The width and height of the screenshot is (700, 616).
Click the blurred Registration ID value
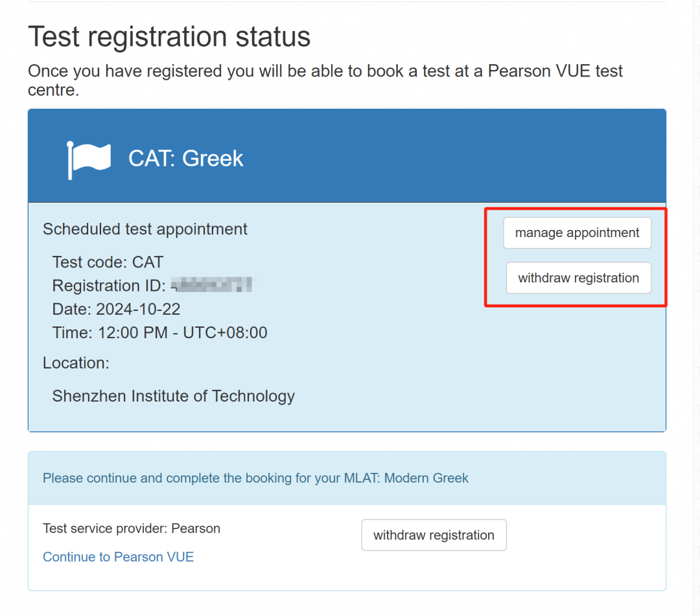pyautogui.click(x=213, y=286)
